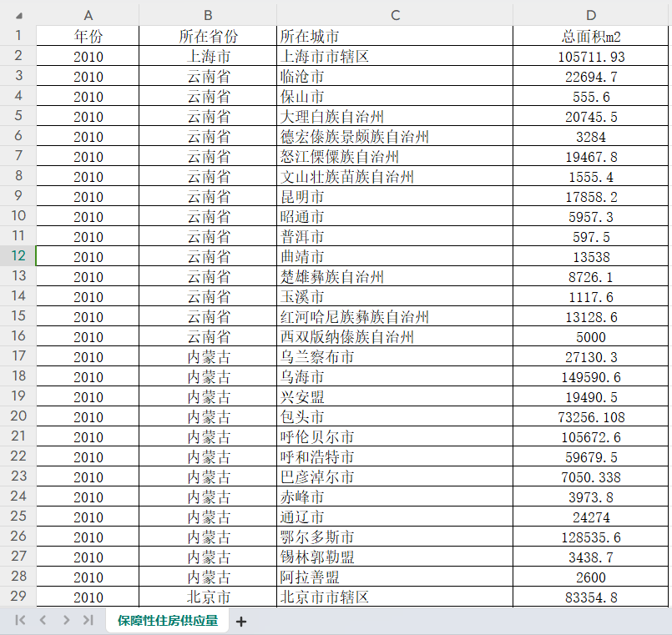Select the cell containing 昆明市

(395, 197)
